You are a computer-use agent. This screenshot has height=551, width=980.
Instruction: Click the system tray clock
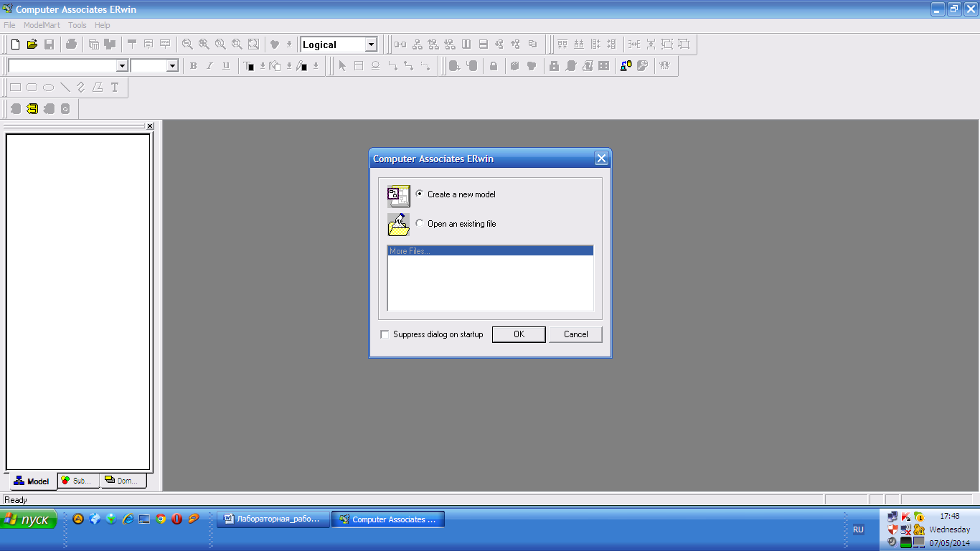[949, 516]
